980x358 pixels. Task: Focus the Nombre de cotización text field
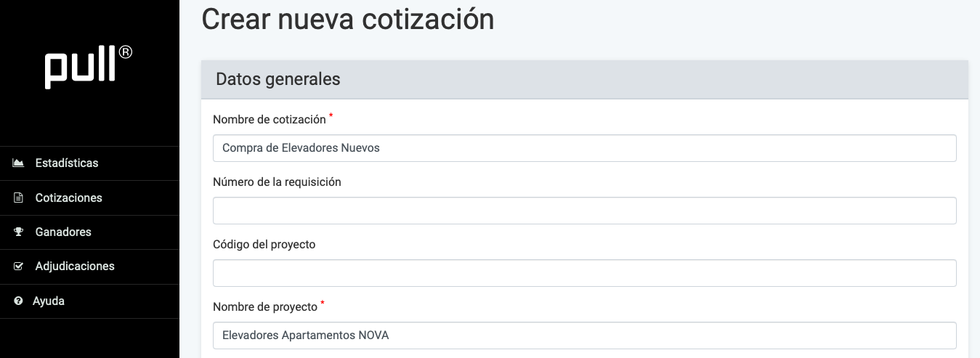pos(584,148)
